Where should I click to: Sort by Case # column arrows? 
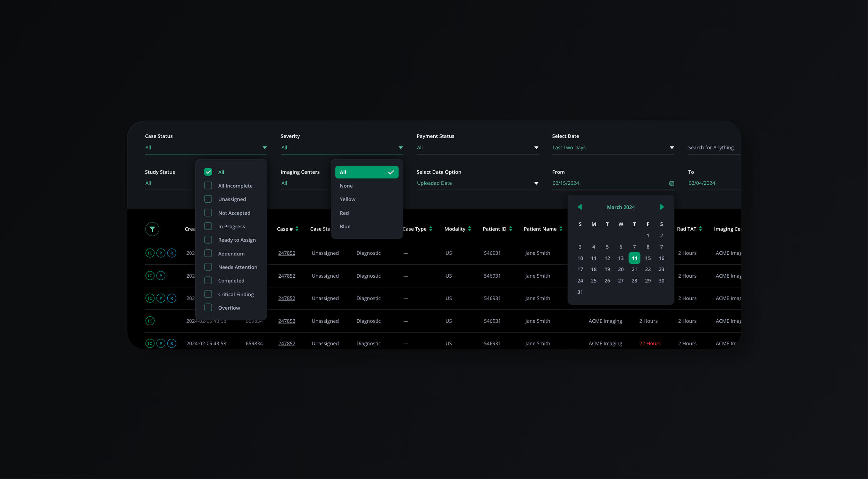tap(297, 229)
